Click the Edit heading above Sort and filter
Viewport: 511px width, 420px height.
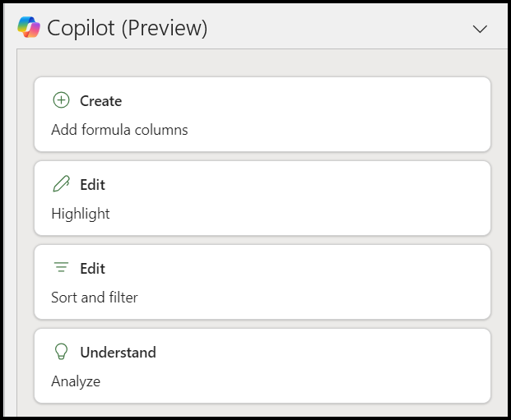point(92,269)
